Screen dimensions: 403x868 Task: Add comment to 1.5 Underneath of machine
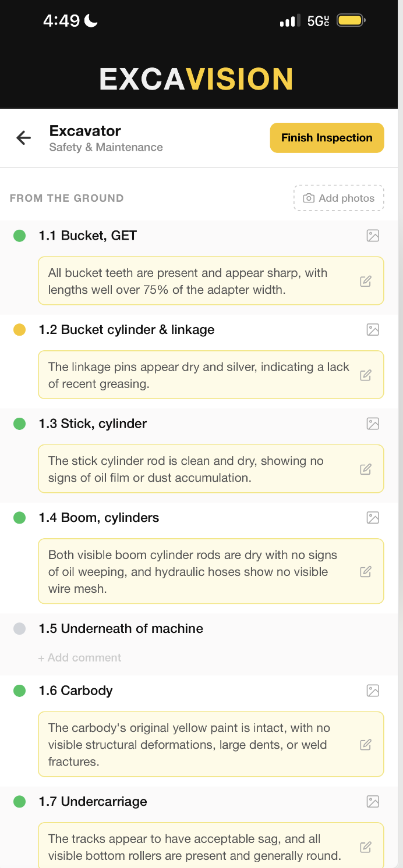click(80, 658)
